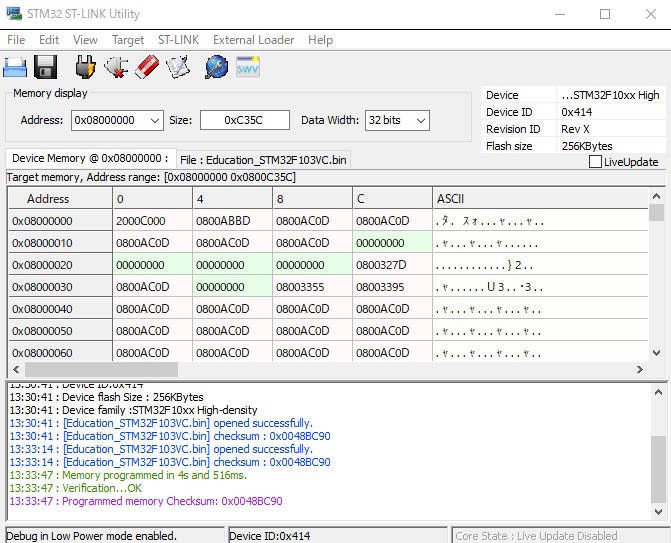Screen dimensions: 671x543
Task: Select cell 08003355 in row 0x08000030
Action: tap(312, 287)
